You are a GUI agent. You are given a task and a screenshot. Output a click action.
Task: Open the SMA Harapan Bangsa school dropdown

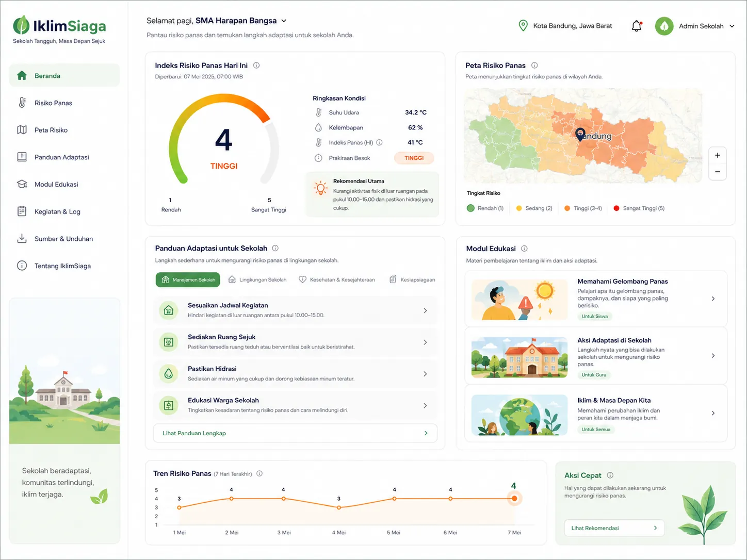[284, 21]
